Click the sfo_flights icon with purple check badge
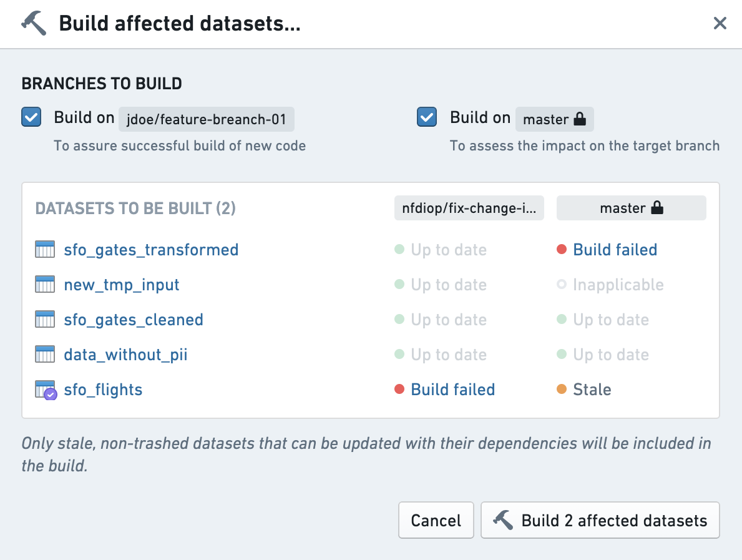Viewport: 742px width, 560px height. [x=46, y=390]
